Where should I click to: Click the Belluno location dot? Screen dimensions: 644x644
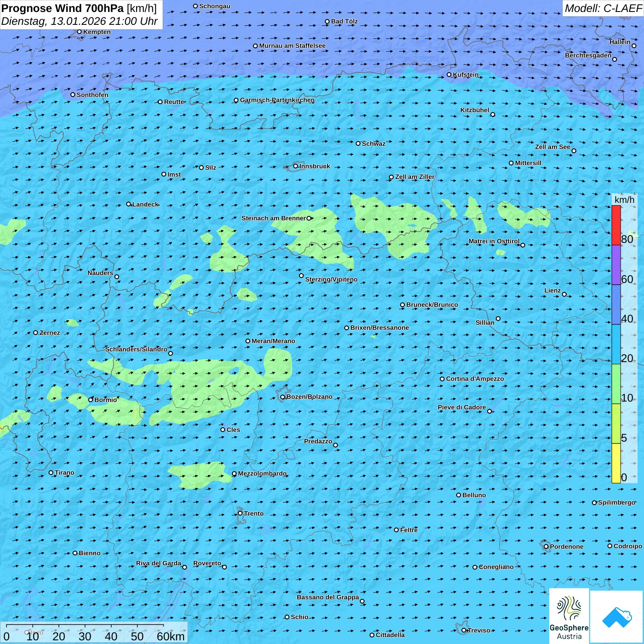(459, 495)
